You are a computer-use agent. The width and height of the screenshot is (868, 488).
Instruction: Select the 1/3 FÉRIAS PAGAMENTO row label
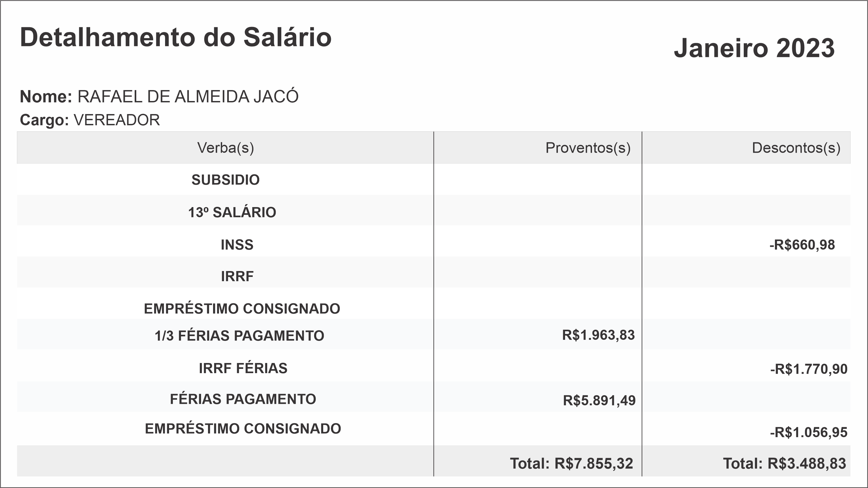(x=239, y=336)
